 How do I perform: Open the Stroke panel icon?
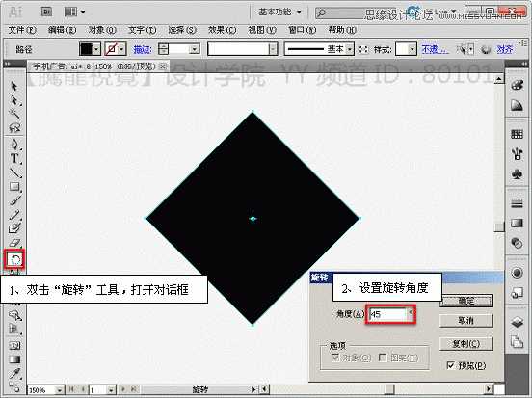tap(517, 203)
